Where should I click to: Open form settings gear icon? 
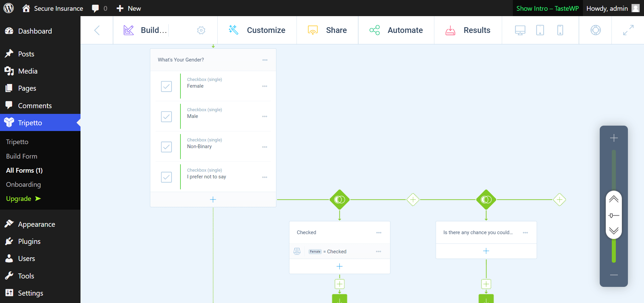pyautogui.click(x=201, y=30)
